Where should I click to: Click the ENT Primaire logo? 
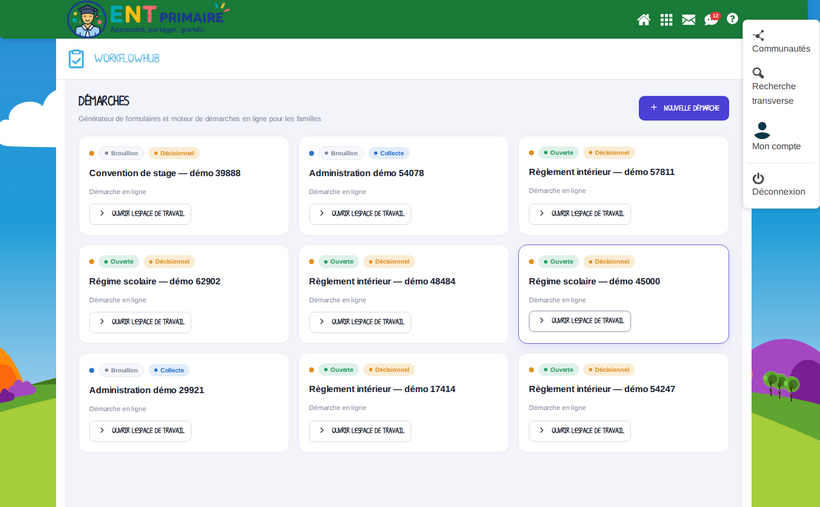(149, 19)
